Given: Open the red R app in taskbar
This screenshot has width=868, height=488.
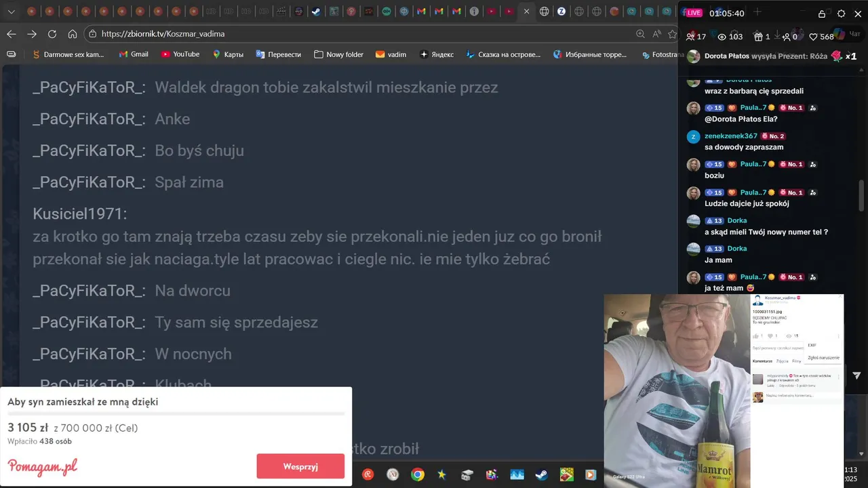Looking at the screenshot, I should point(368,474).
